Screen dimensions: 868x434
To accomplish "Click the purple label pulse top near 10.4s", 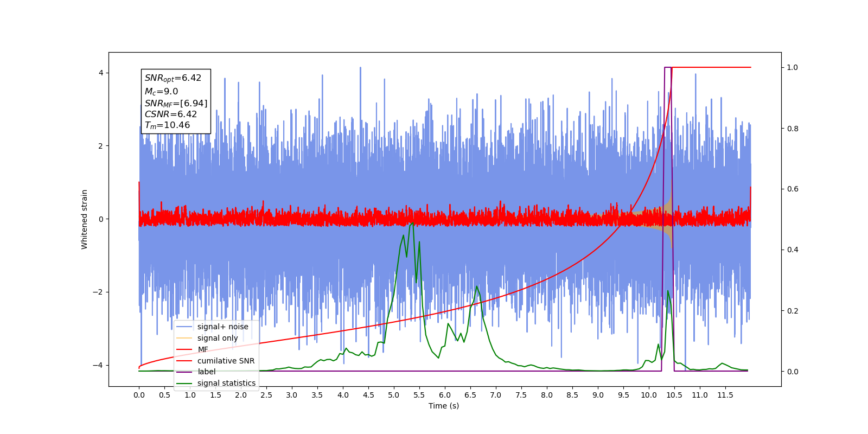I will tap(668, 68).
